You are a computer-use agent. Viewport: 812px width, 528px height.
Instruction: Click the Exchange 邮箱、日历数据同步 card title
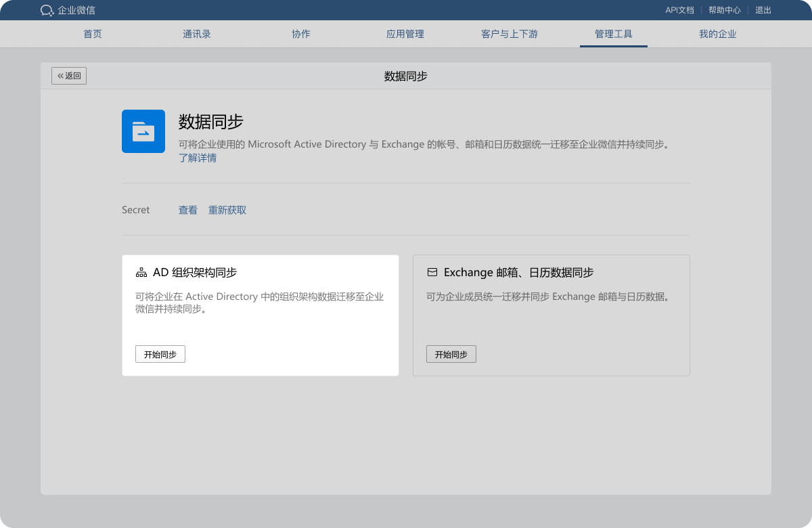coord(519,273)
